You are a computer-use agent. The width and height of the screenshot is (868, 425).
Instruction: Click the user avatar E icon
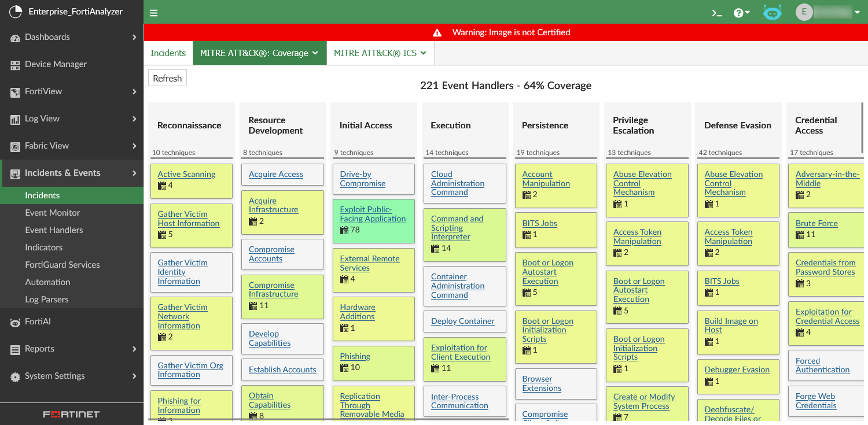pyautogui.click(x=804, y=12)
